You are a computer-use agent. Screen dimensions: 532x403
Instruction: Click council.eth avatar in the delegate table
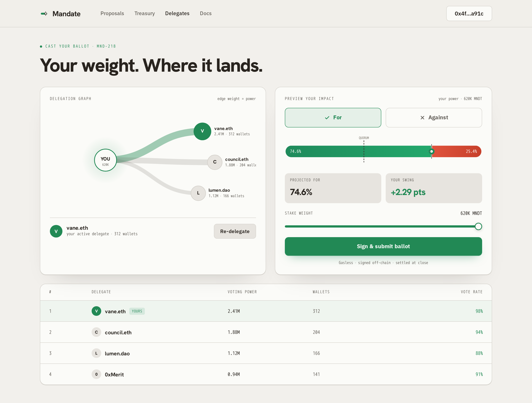click(96, 332)
